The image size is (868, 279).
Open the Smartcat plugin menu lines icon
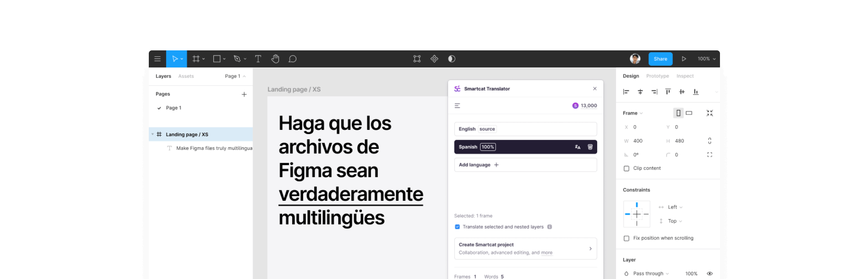pyautogui.click(x=457, y=105)
